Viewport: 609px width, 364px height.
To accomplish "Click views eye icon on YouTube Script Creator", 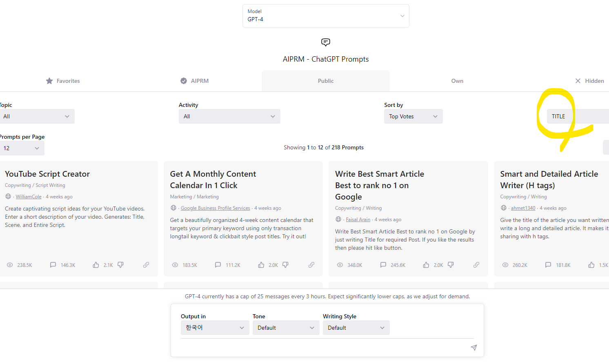I will pos(10,265).
